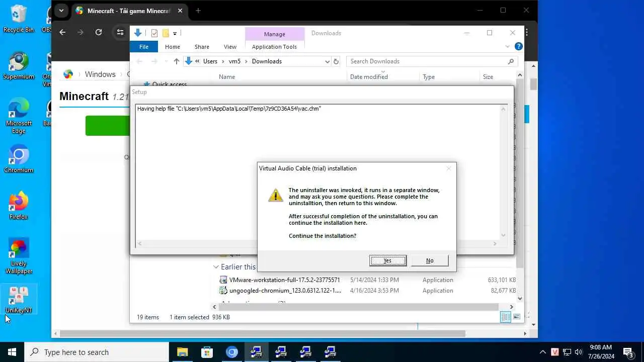Switch to details view layout icon
The width and height of the screenshot is (644, 362).
click(505, 317)
